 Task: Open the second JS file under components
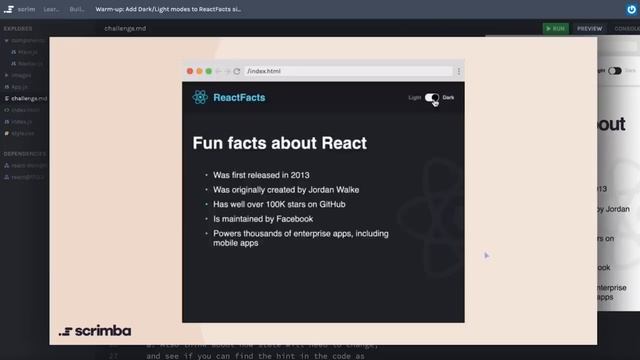30,64
